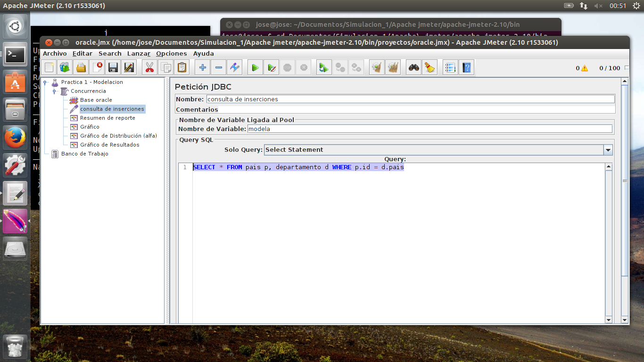This screenshot has height=362, width=644.
Task: Clear all results with double broom icon
Action: coord(393,67)
